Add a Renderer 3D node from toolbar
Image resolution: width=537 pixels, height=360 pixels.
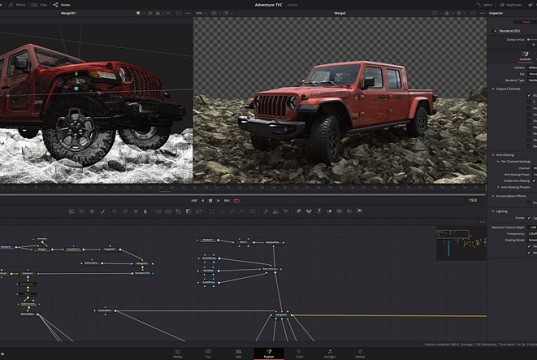[x=360, y=211]
